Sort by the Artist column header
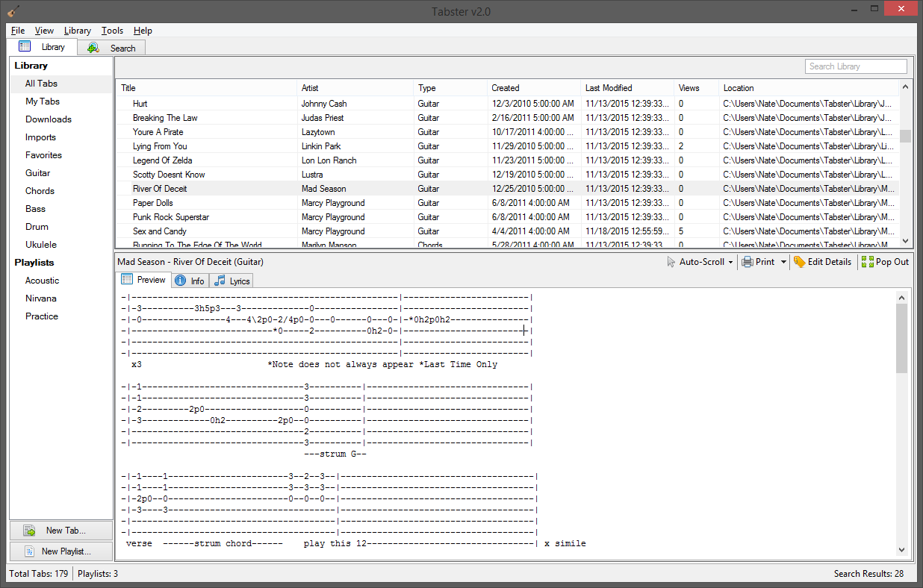 [x=355, y=88]
